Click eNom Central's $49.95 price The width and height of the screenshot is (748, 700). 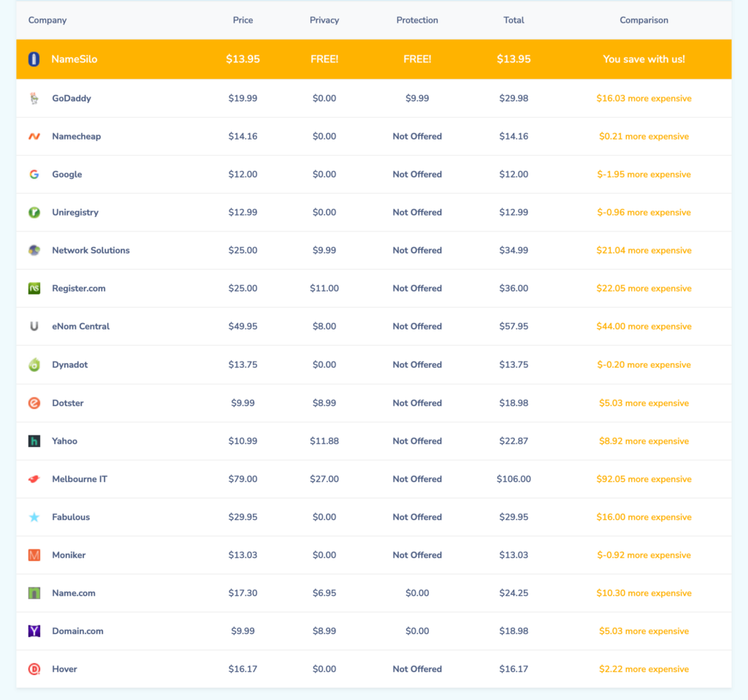243,327
